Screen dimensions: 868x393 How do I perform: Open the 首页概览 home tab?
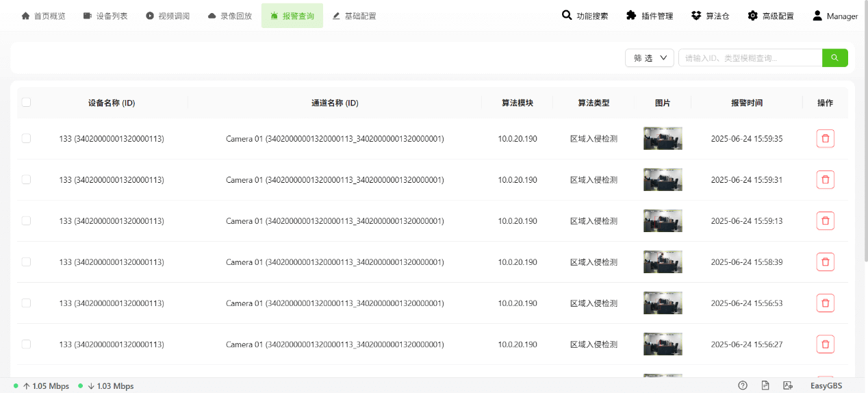tap(44, 16)
